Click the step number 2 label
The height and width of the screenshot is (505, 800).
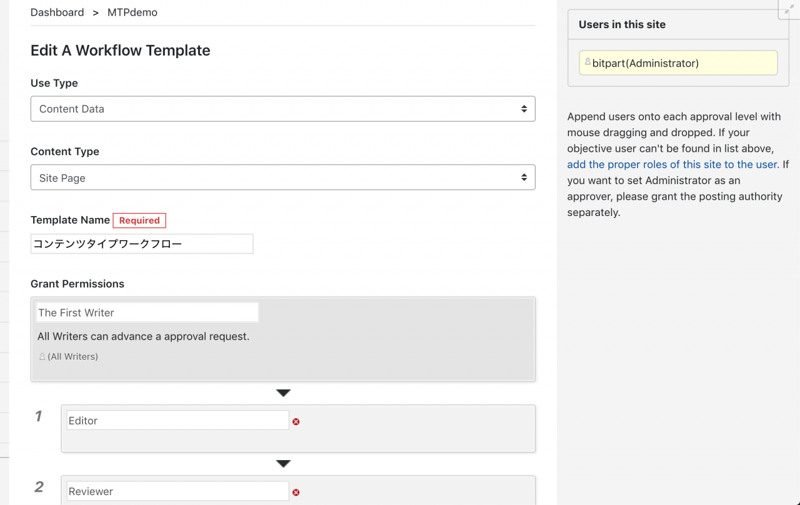[39, 487]
